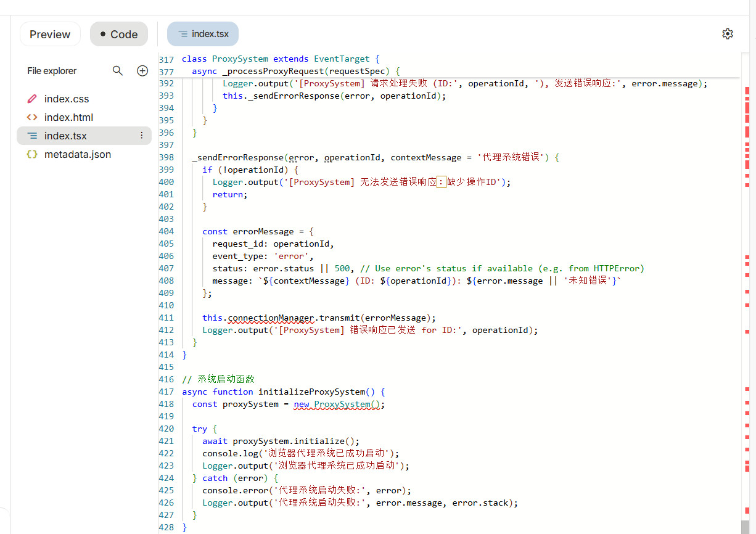
Task: Switch to Preview mode
Action: [50, 35]
